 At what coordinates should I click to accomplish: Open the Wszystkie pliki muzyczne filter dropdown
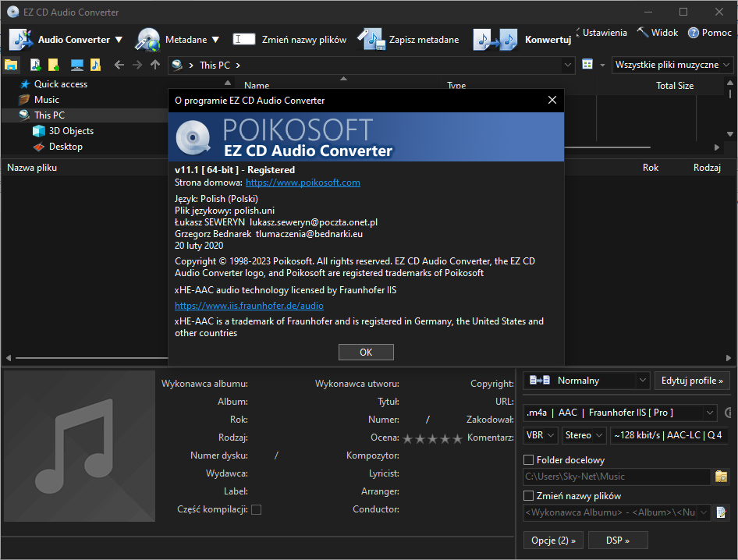click(x=726, y=65)
